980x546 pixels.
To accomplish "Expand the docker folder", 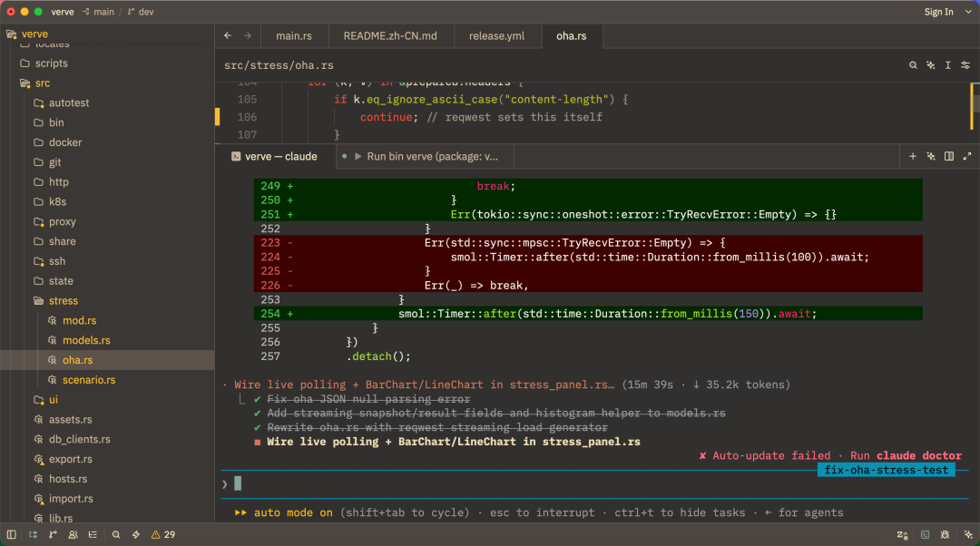I will [107, 142].
